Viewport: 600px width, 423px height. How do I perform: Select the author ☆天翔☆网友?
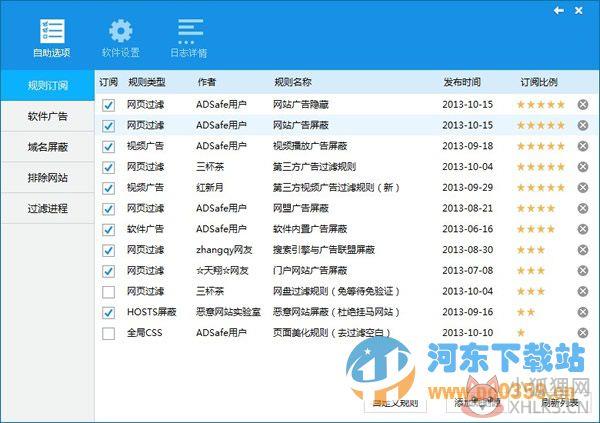[222, 271]
